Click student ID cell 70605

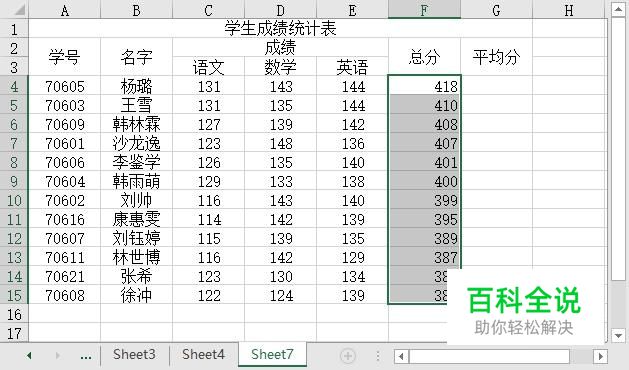click(x=65, y=86)
